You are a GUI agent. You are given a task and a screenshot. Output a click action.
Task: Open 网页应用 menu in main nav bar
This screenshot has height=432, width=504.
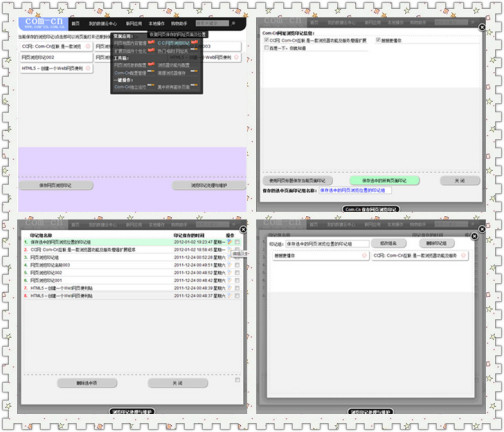[134, 23]
